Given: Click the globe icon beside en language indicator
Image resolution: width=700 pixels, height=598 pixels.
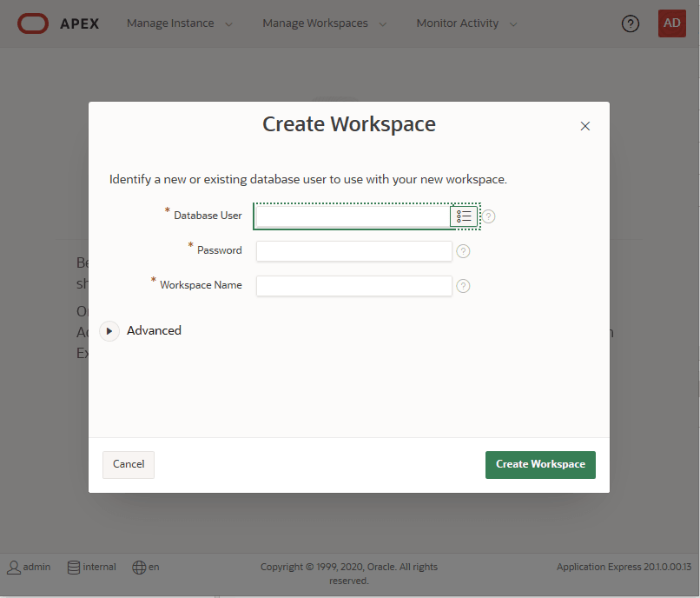Looking at the screenshot, I should point(137,567).
